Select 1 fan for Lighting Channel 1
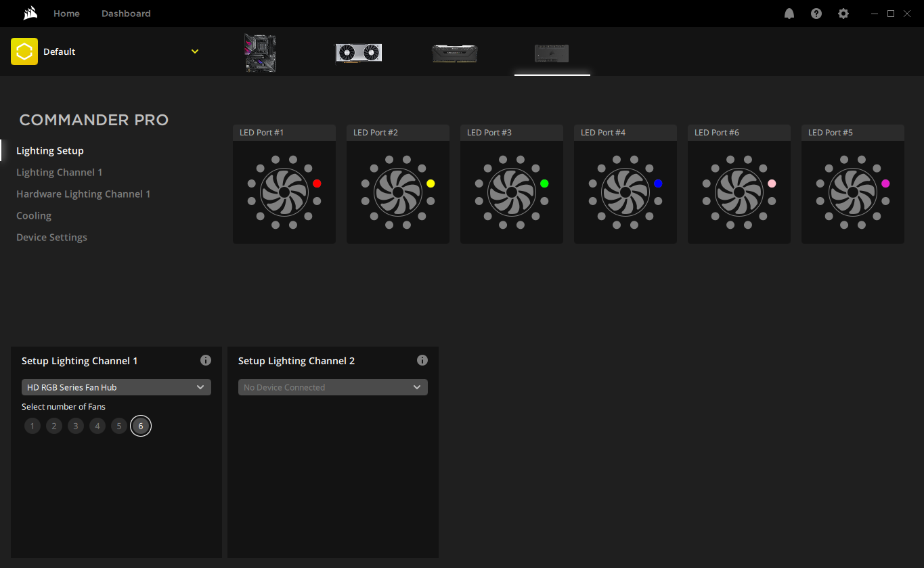924x568 pixels. tap(32, 426)
